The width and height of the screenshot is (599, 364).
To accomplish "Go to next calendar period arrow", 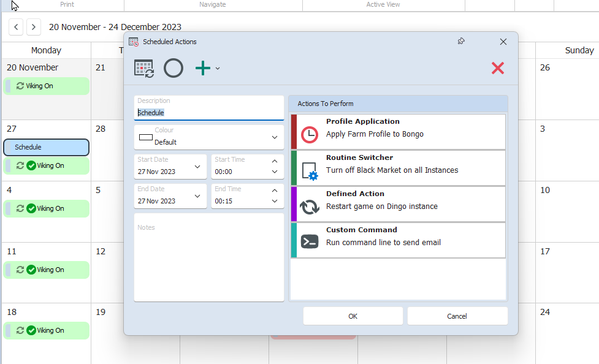I will click(x=34, y=27).
